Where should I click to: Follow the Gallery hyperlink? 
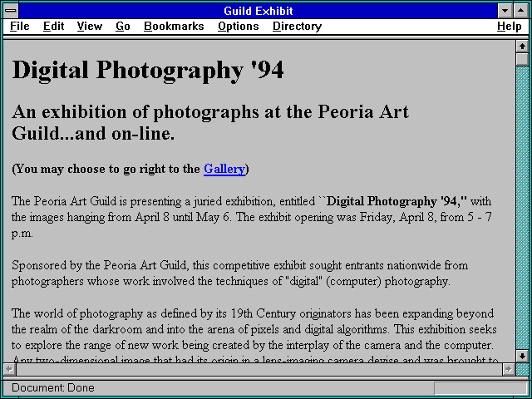point(224,169)
